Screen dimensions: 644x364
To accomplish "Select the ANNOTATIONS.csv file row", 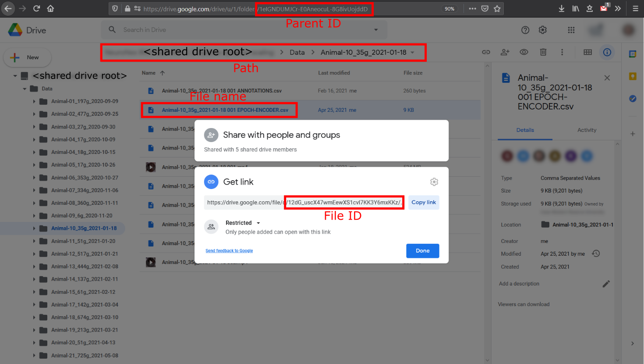I will (x=310, y=91).
